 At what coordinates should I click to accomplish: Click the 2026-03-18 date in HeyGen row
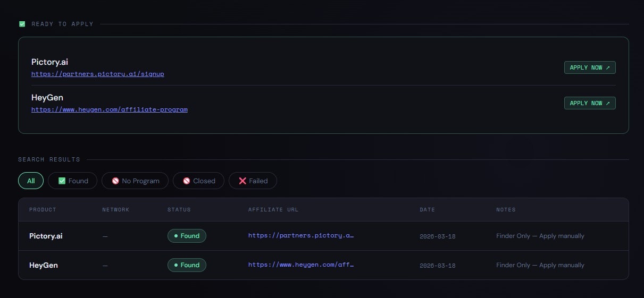click(x=438, y=265)
